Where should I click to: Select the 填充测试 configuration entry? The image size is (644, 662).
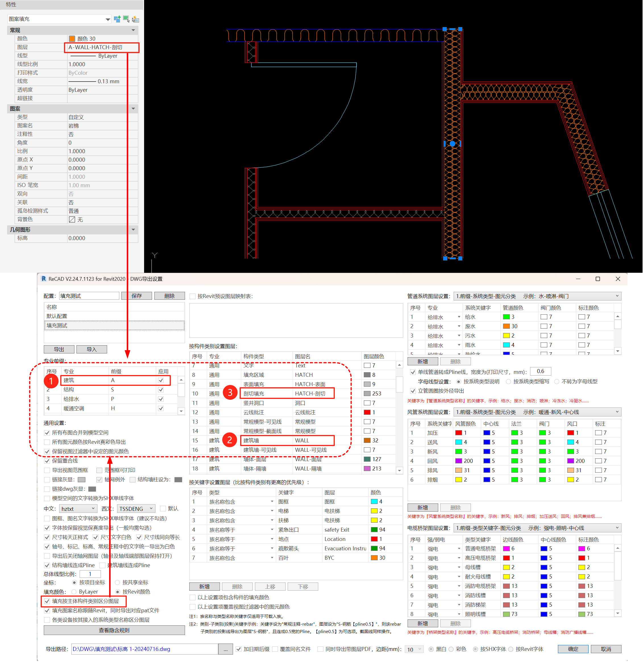tap(57, 326)
